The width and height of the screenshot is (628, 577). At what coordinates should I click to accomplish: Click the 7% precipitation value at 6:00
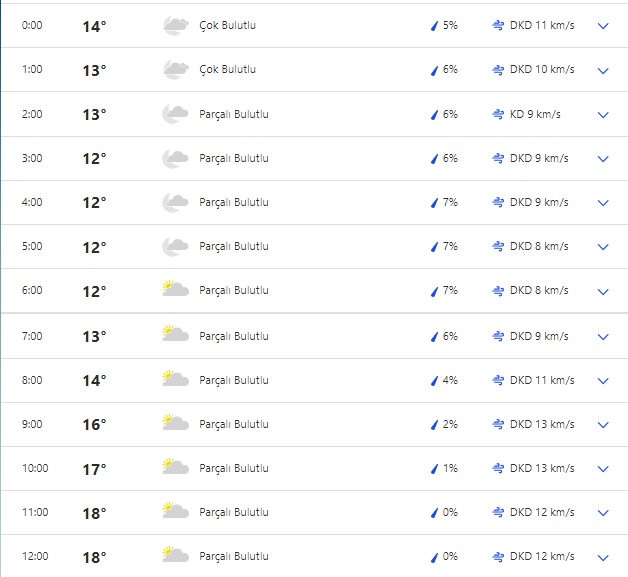coord(450,291)
